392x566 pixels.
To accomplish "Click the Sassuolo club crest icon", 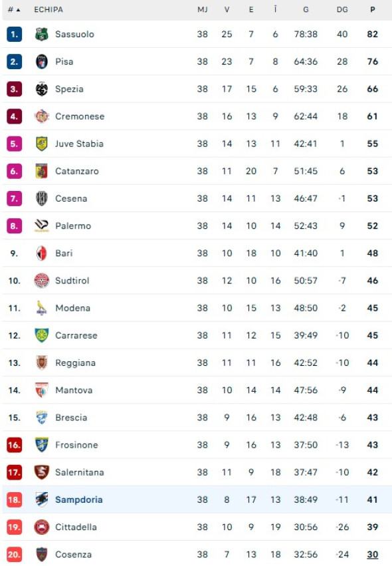I will (x=41, y=35).
